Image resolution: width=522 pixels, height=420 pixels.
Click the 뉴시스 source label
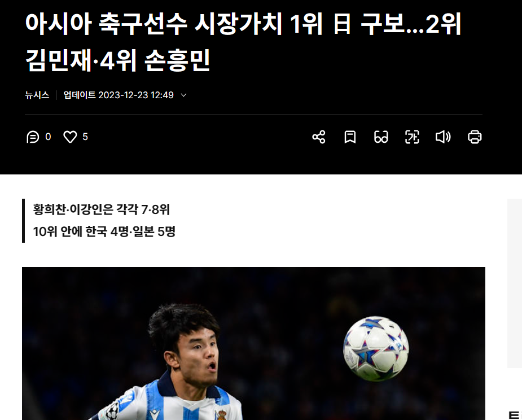click(37, 95)
